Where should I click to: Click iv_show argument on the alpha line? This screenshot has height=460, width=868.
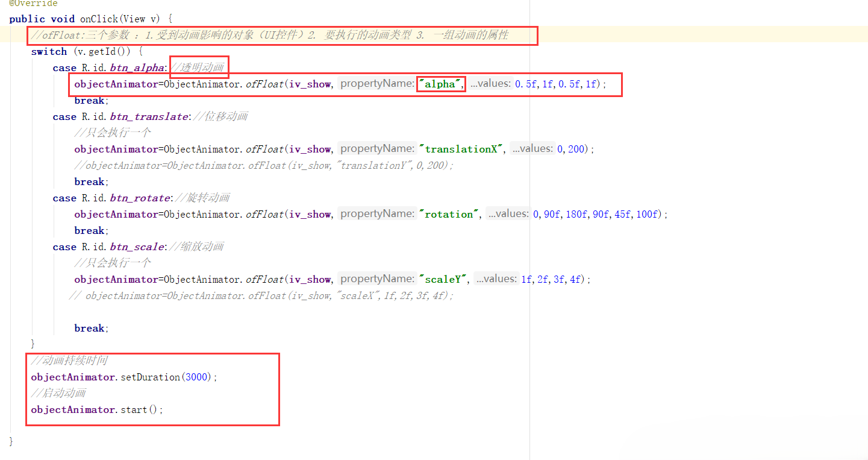pyautogui.click(x=310, y=84)
